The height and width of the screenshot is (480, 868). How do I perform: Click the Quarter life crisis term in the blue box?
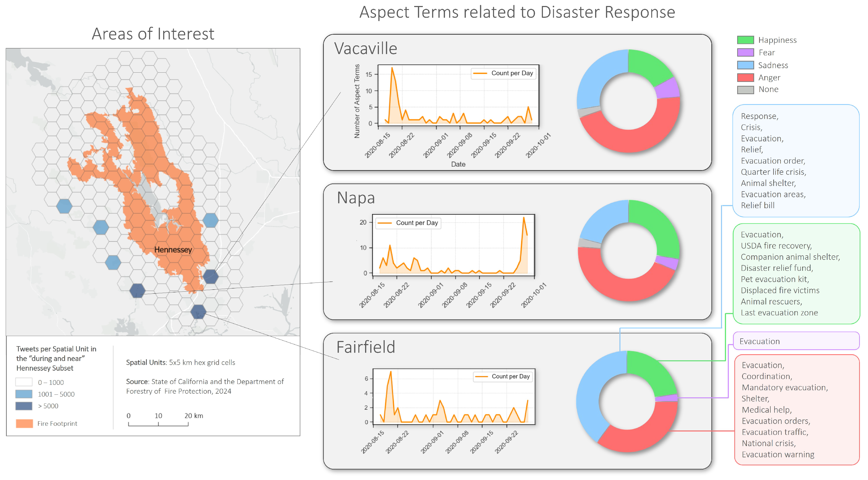coord(773,172)
